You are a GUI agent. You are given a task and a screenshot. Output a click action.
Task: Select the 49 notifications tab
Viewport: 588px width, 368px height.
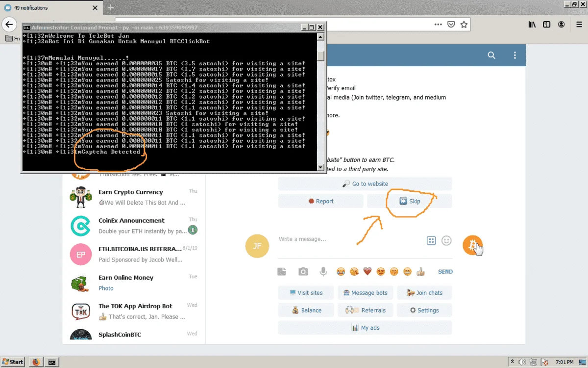tap(50, 7)
